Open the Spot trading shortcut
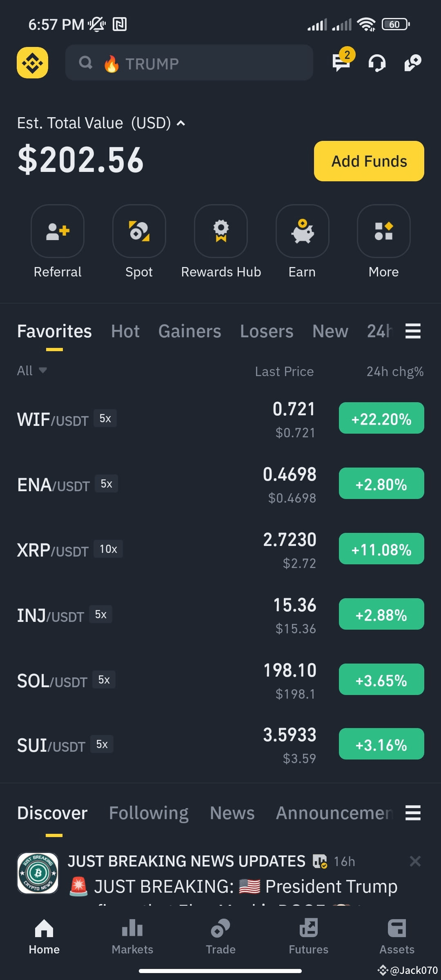Screen dimensions: 441x980 click(139, 231)
